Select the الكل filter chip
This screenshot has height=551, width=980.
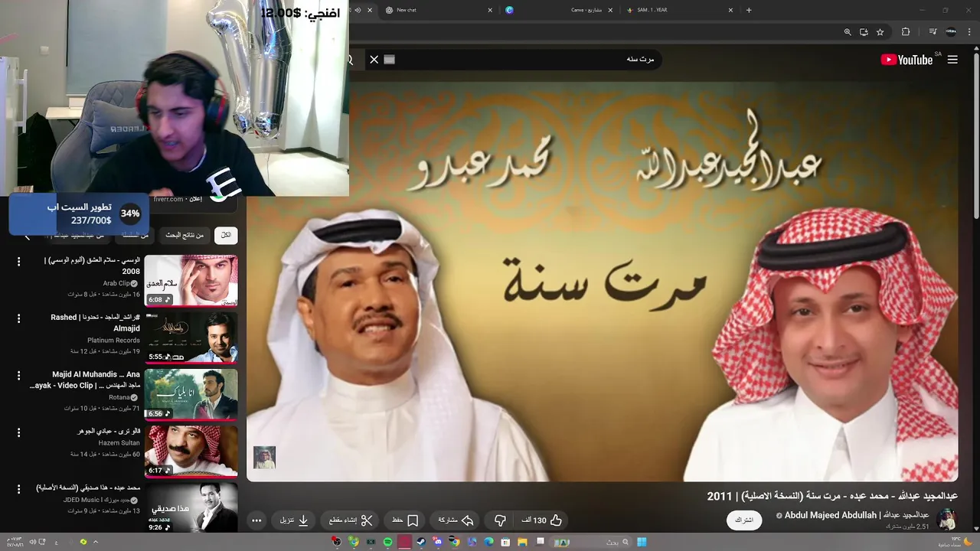(226, 236)
